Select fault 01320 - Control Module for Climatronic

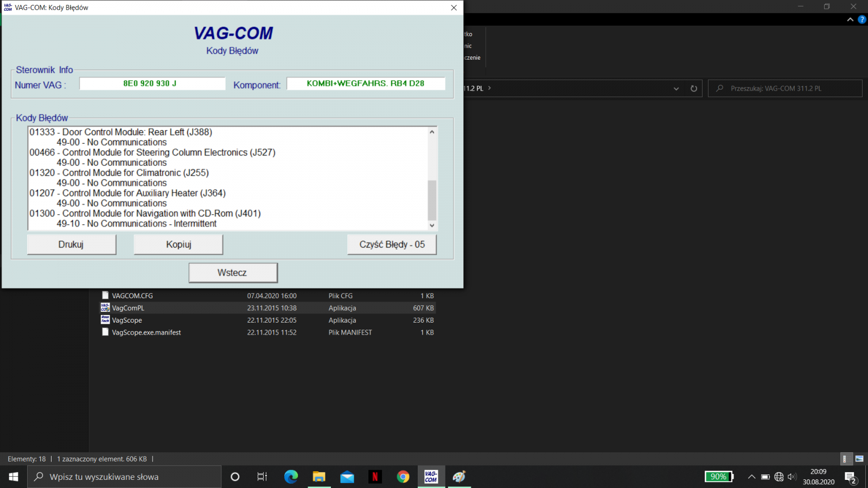119,173
